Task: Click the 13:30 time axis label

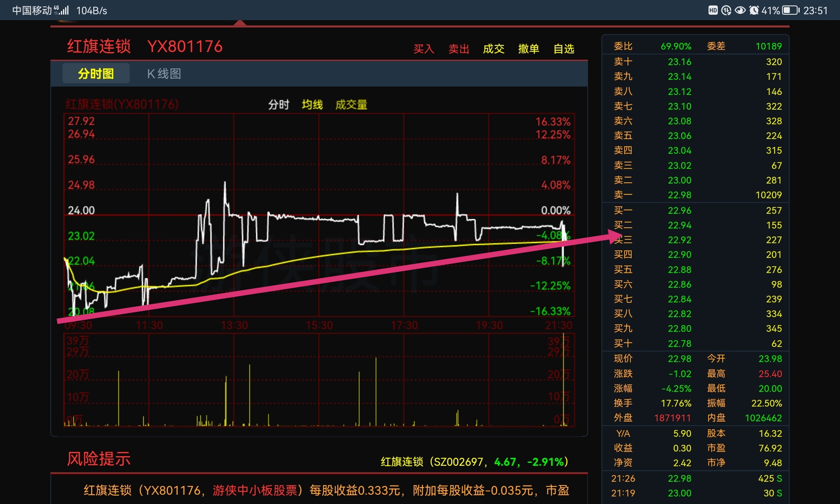Action: pyautogui.click(x=234, y=325)
